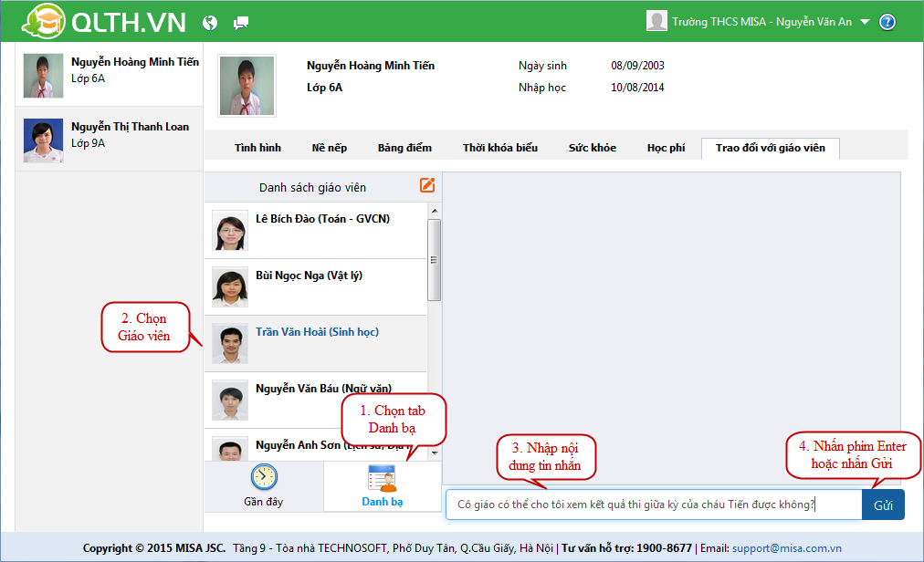Viewport: 924px width, 562px height.
Task: Click the chat conversation area
Action: click(x=671, y=328)
